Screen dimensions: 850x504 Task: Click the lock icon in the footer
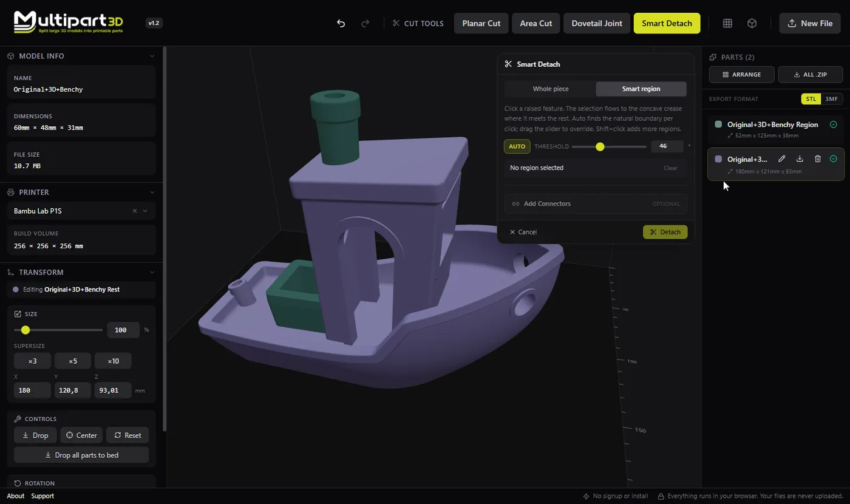(662, 496)
